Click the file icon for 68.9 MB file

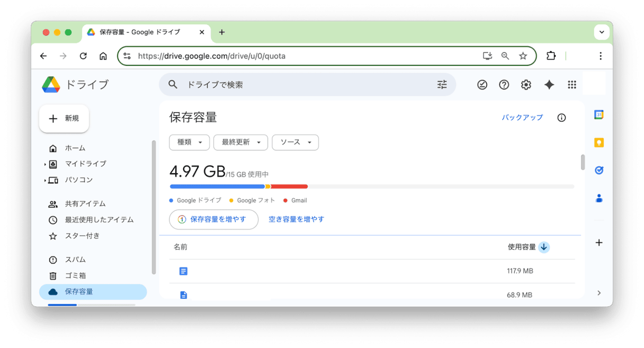(183, 295)
